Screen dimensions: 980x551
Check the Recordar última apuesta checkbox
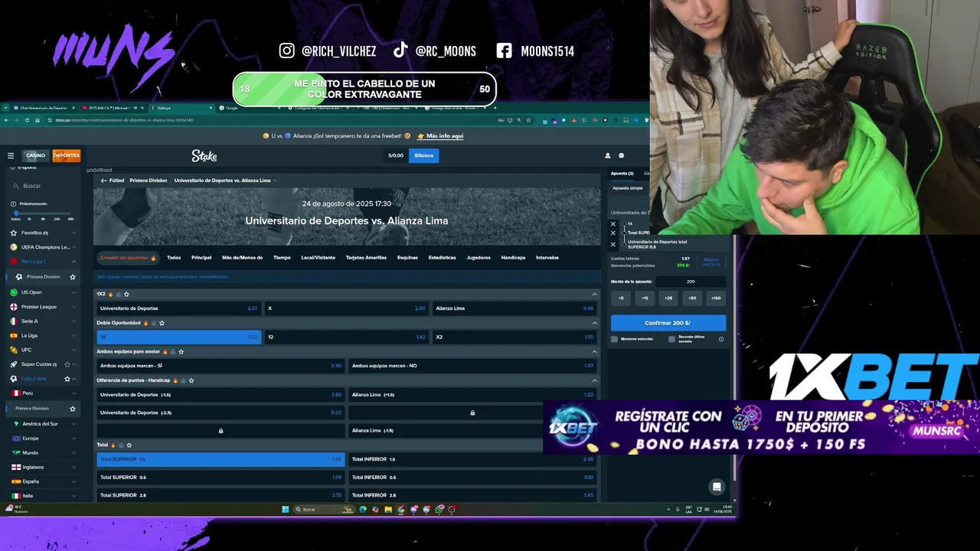(x=671, y=339)
